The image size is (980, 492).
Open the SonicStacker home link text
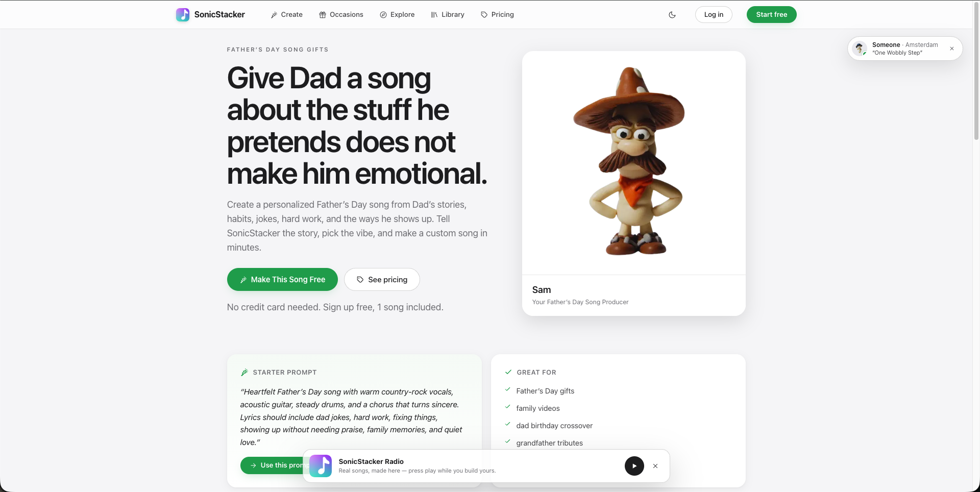(x=219, y=14)
